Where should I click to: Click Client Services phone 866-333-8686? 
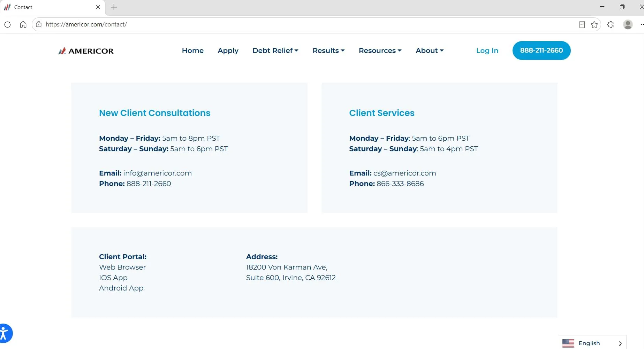pos(400,184)
